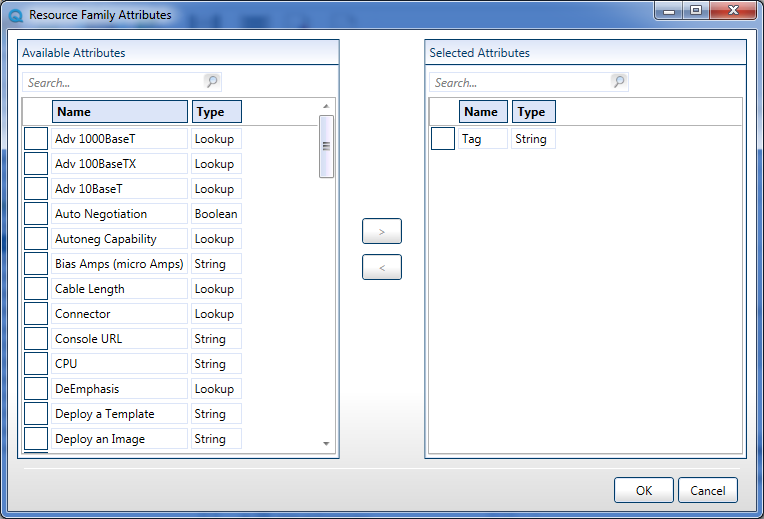764x519 pixels.
Task: Tick the checkbox for Adv 1000BaseT
Action: (36, 139)
